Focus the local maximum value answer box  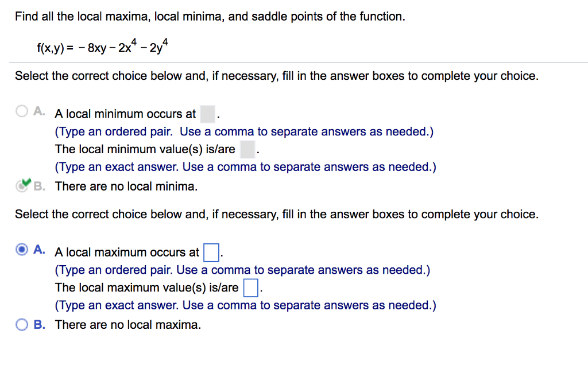coord(250,288)
